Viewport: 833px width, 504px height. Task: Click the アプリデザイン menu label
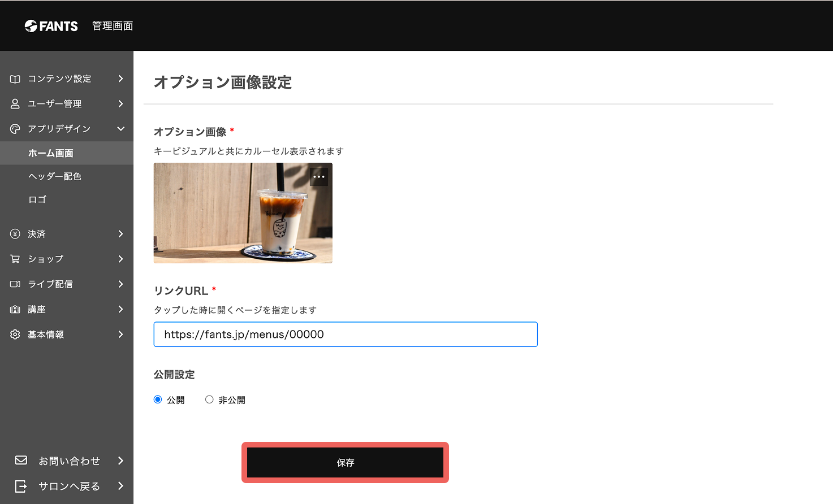pyautogui.click(x=59, y=129)
